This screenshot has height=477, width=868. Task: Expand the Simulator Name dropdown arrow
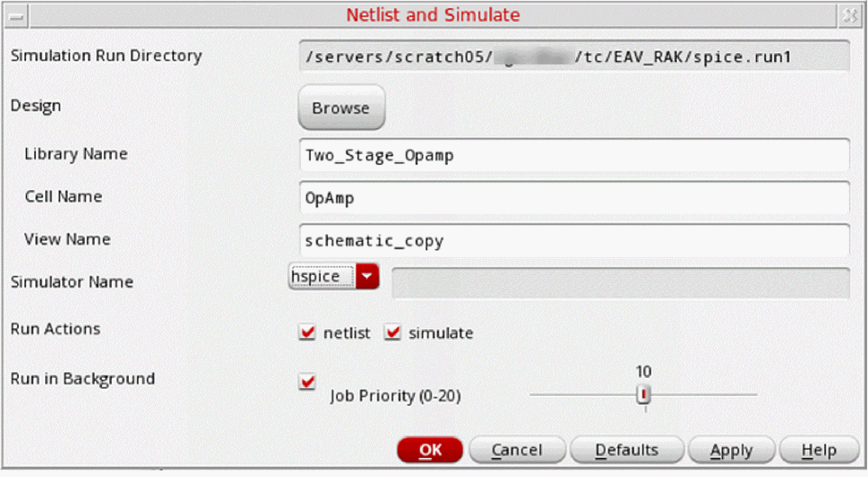tap(367, 277)
